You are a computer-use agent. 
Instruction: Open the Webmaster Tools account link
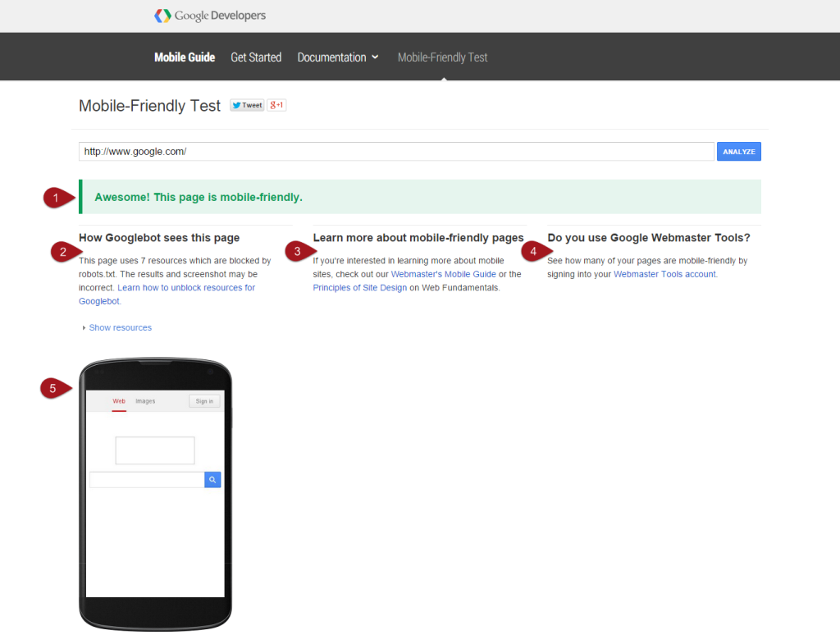pyautogui.click(x=664, y=274)
